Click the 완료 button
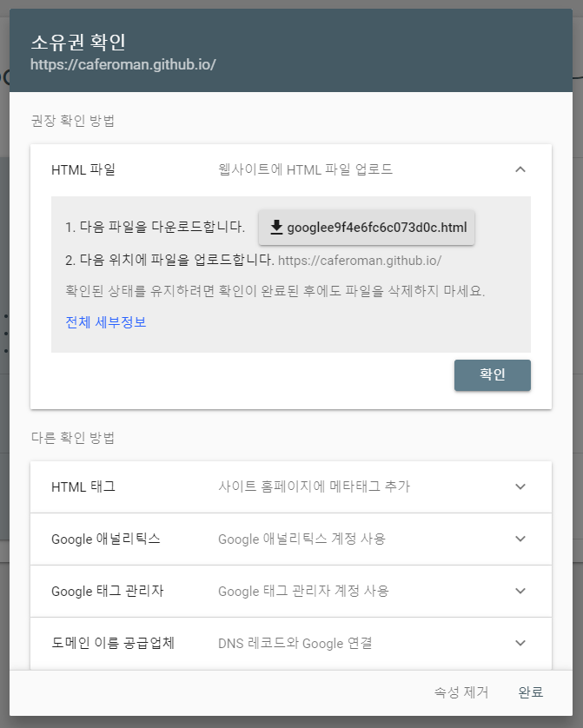583x728 pixels. [531, 692]
